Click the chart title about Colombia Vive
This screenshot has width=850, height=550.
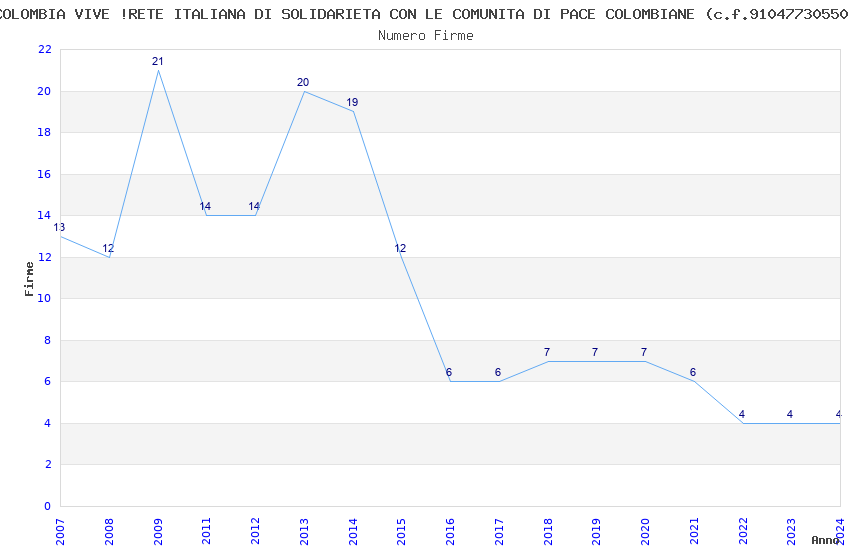425,14
